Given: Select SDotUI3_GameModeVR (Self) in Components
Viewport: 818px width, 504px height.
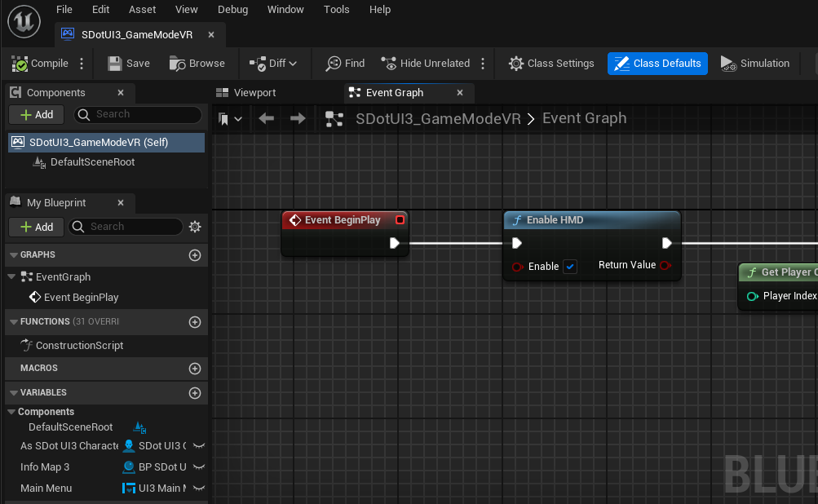Looking at the screenshot, I should [x=106, y=143].
